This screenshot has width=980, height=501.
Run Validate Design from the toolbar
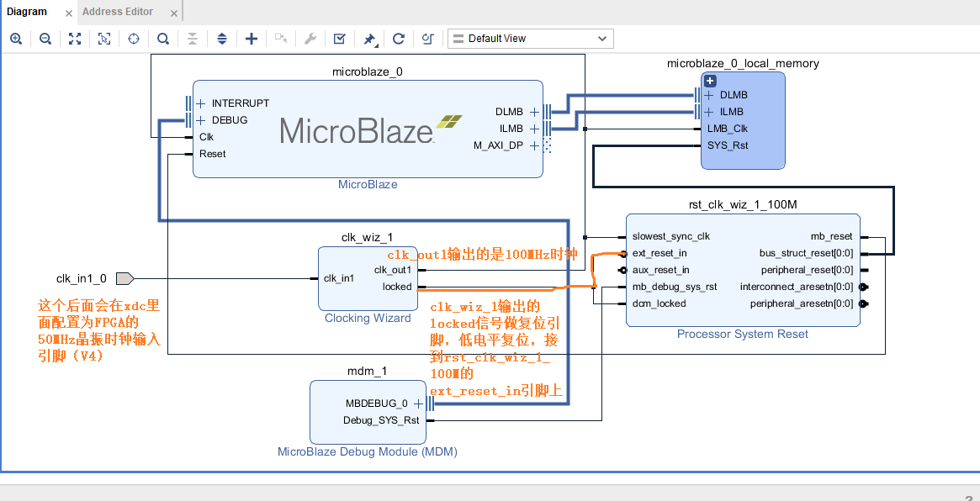pyautogui.click(x=339, y=39)
